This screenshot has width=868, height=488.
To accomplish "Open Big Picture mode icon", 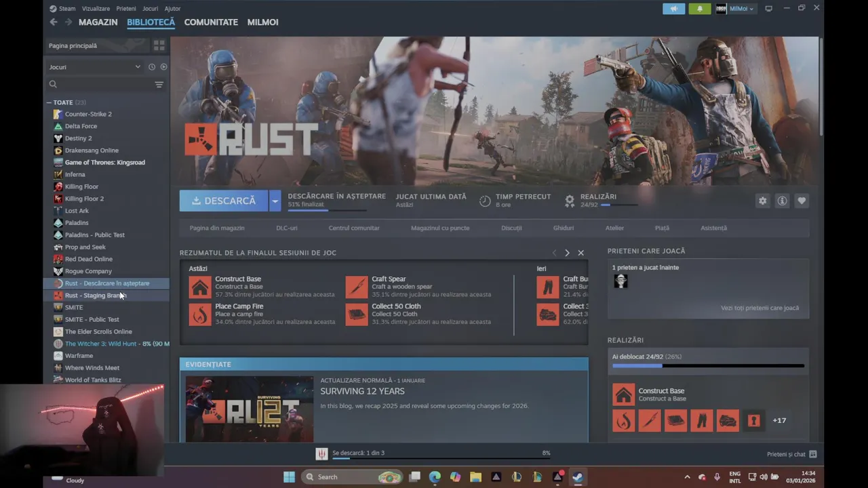I will pyautogui.click(x=768, y=9).
